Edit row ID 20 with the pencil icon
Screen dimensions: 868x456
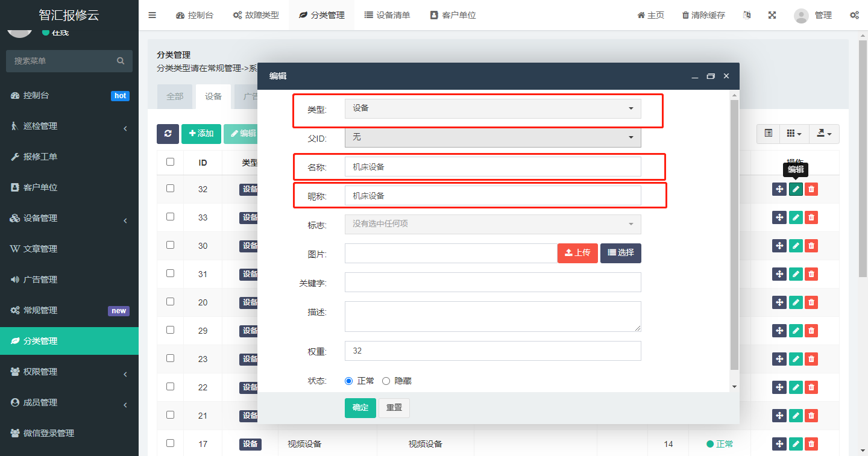click(x=796, y=302)
